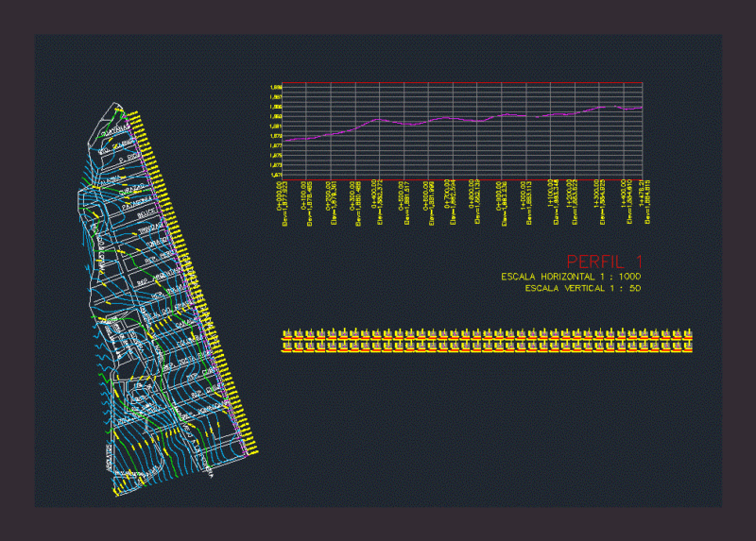Click the Elev=1,884.815 end elevation label
This screenshot has width=756, height=541.
coord(648,202)
